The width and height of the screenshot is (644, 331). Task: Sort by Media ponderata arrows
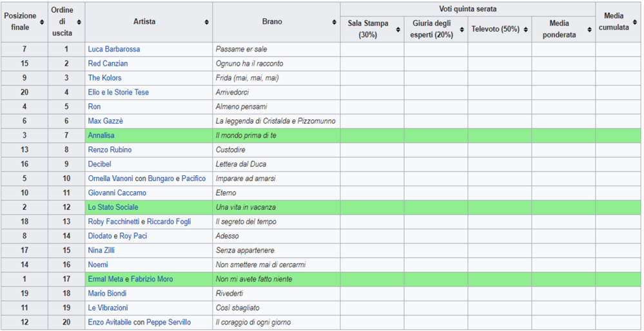point(589,30)
